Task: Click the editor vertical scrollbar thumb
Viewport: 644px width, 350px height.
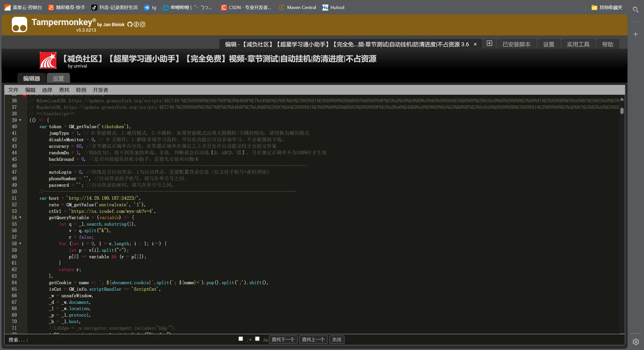Action: (622, 111)
